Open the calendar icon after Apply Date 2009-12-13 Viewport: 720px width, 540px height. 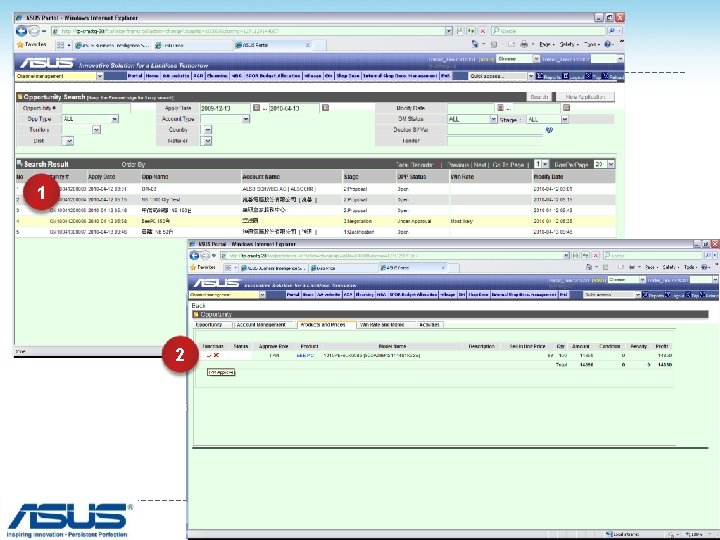[x=256, y=108]
